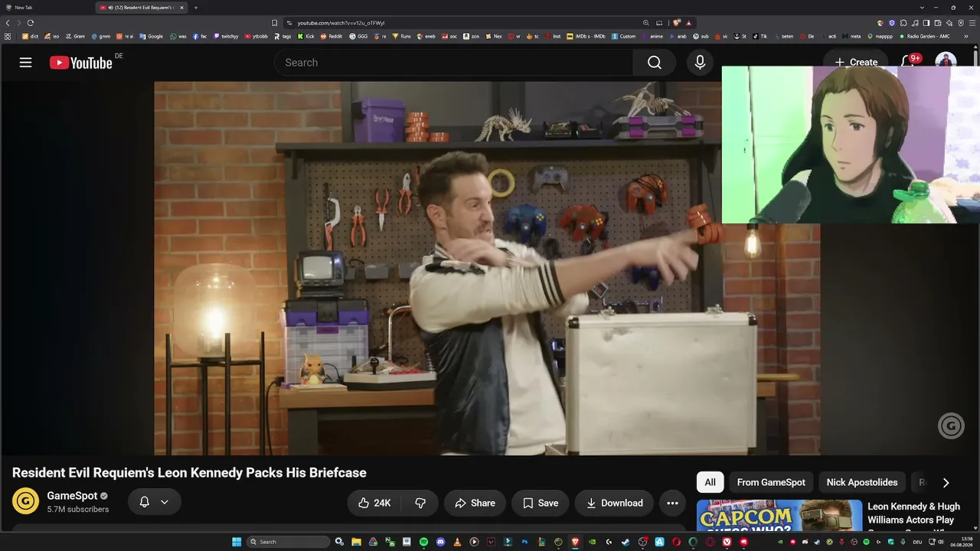Save the video to a playlist
The width and height of the screenshot is (980, 551).
(x=541, y=503)
